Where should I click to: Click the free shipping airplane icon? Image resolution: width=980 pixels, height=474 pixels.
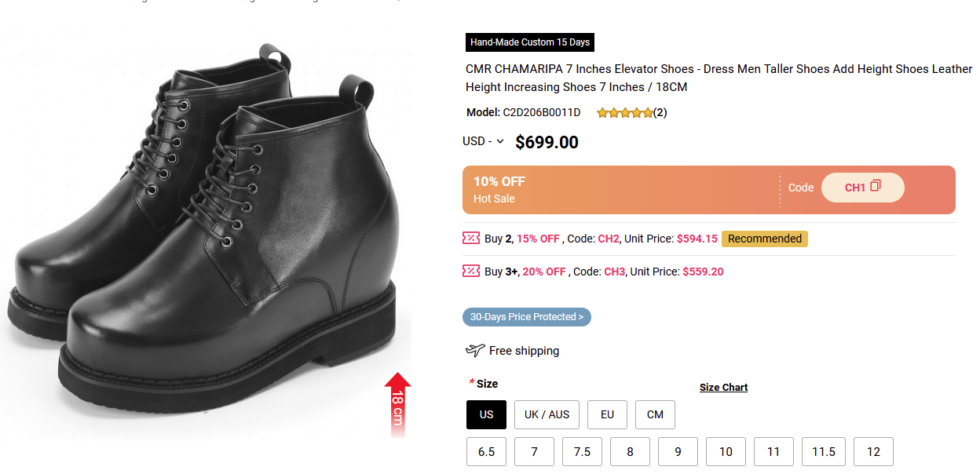point(475,351)
